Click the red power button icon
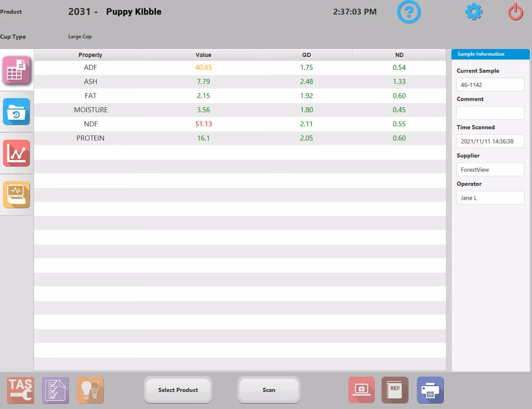Image resolution: width=532 pixels, height=409 pixels. click(x=515, y=12)
